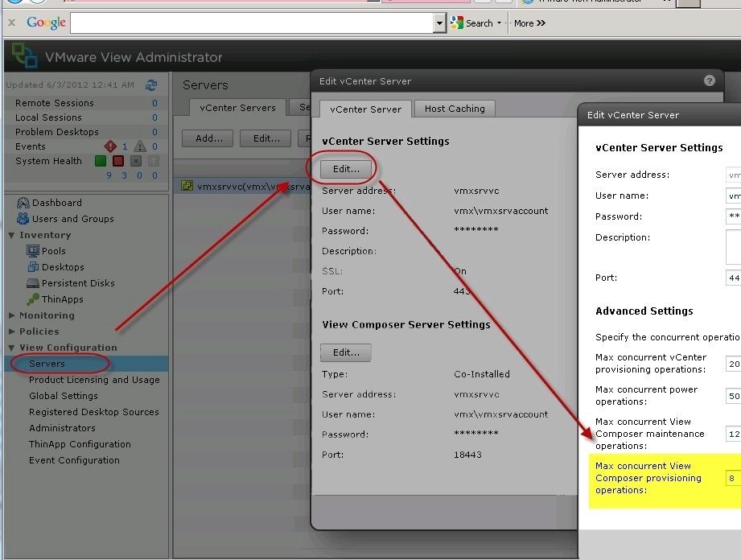Screen dimensions: 741x560
Task: Open help in Edit vCenter Server dialog
Action: pyautogui.click(x=710, y=80)
